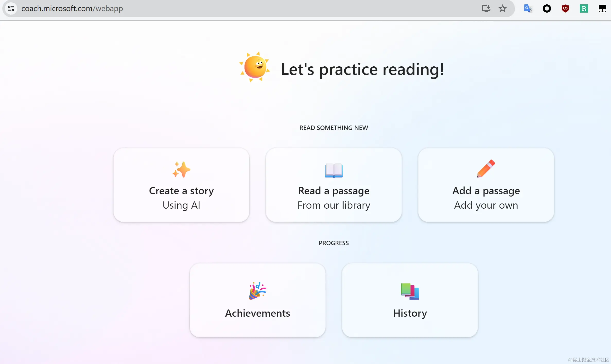
Task: Click the rightmost black glasses extension icon
Action: (603, 8)
